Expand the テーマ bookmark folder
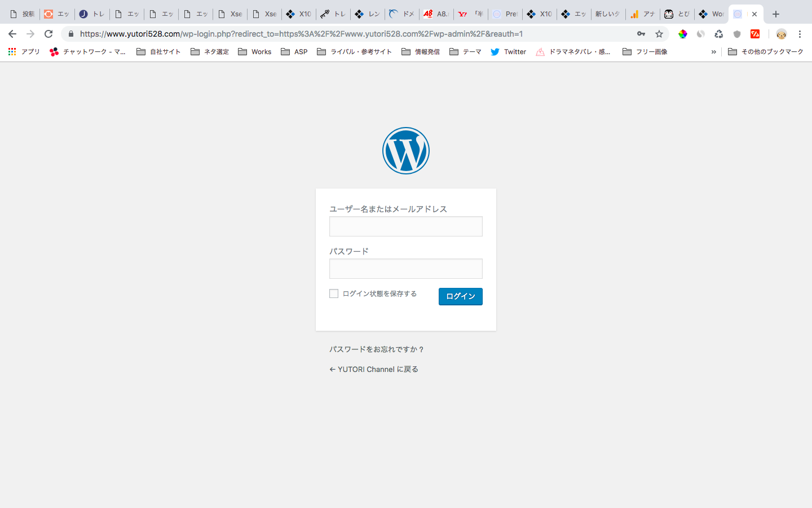This screenshot has width=812, height=508. click(466, 52)
